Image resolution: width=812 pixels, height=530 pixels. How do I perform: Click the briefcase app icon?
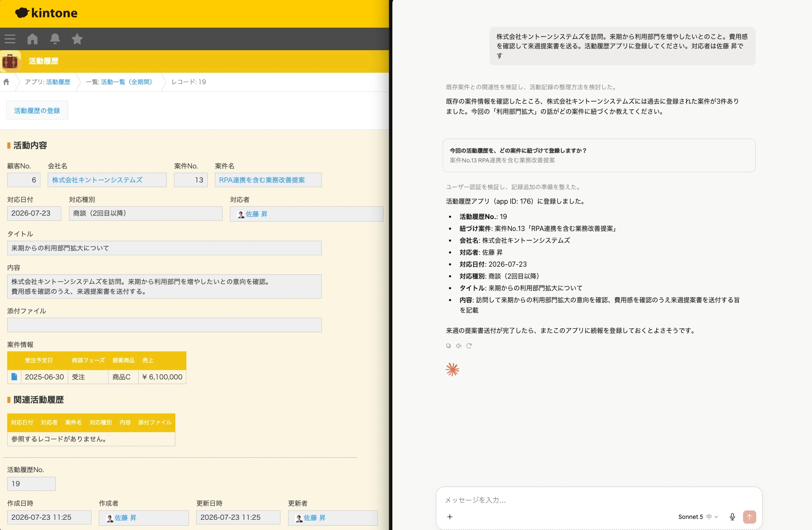coord(10,61)
